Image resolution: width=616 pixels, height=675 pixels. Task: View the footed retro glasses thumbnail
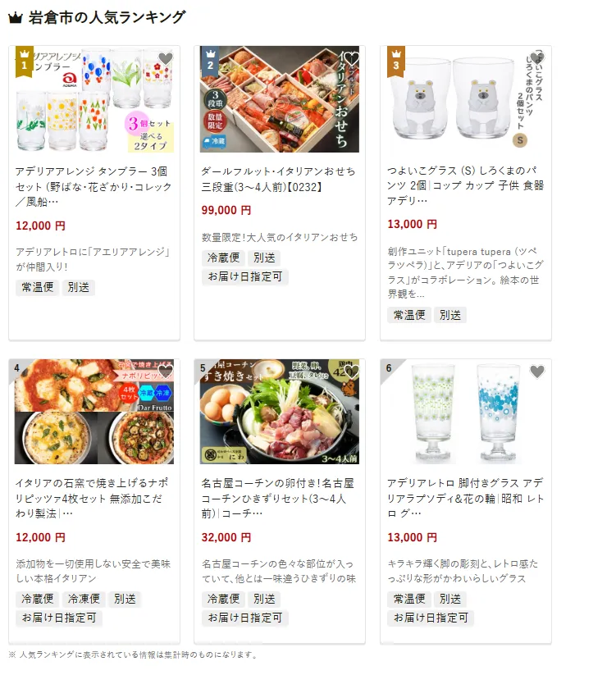(x=465, y=412)
